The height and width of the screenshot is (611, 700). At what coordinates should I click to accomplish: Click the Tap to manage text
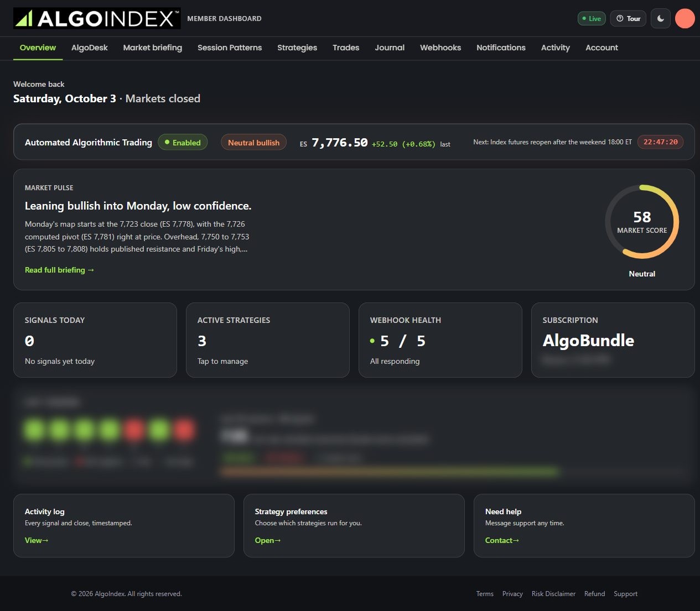click(x=222, y=361)
